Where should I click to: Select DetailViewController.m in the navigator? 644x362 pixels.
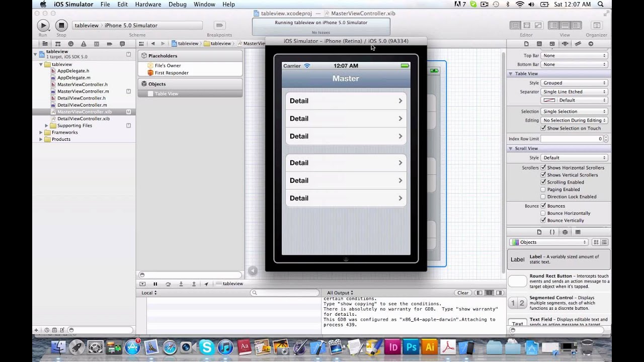pos(82,105)
